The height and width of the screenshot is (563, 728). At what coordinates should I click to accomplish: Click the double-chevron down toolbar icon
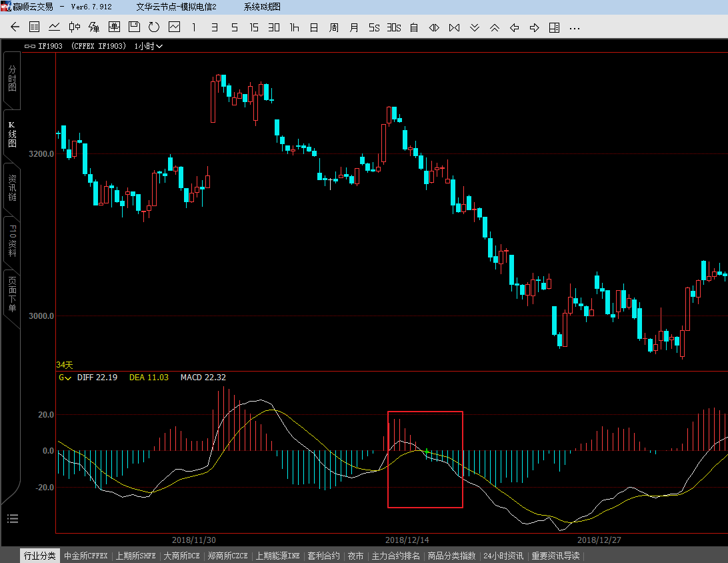click(x=475, y=27)
